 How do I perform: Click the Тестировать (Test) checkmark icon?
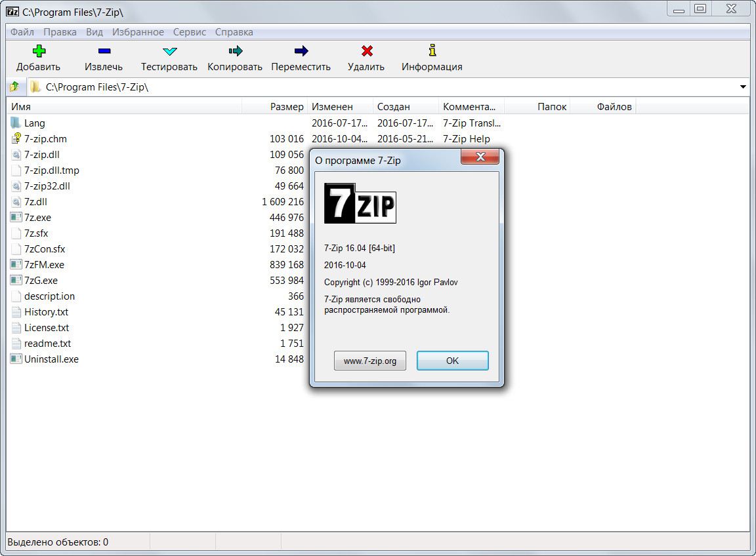click(x=170, y=51)
